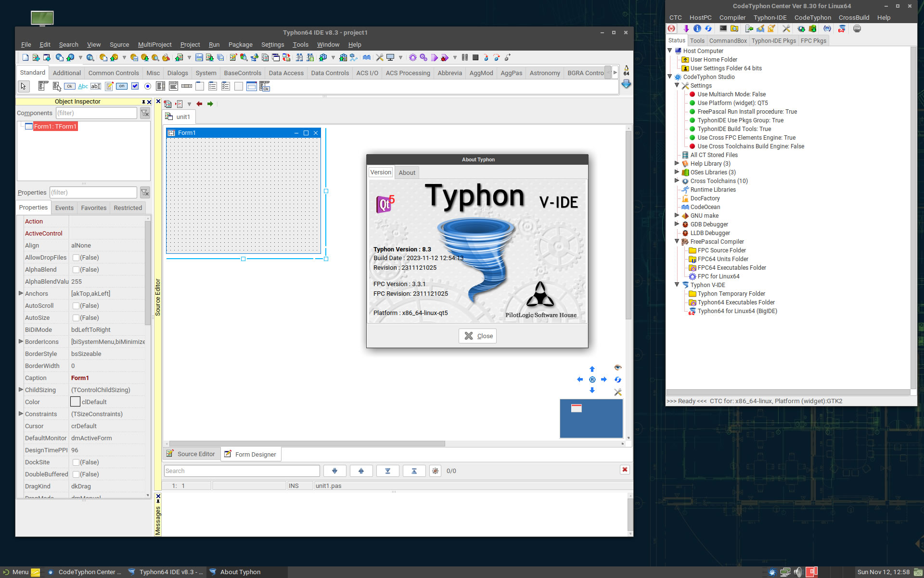Switch to Events tab in Object Inspector
The image size is (924, 578).
(64, 208)
